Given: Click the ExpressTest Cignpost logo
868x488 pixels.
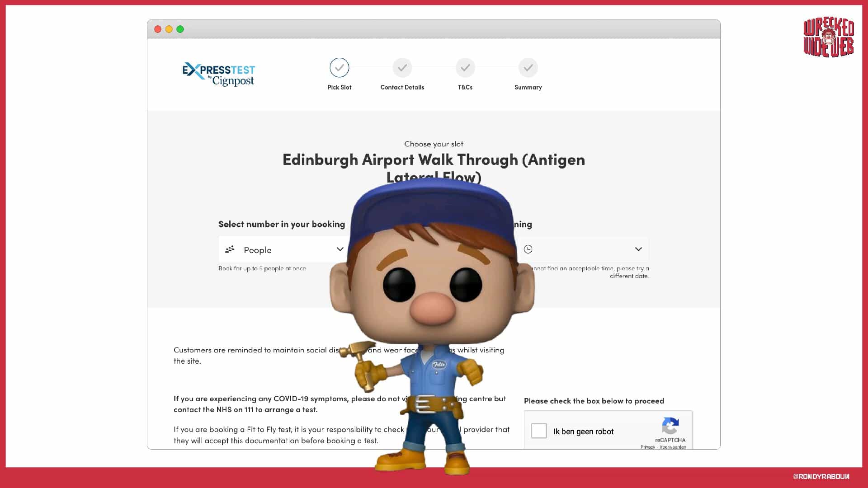Looking at the screenshot, I should point(219,74).
